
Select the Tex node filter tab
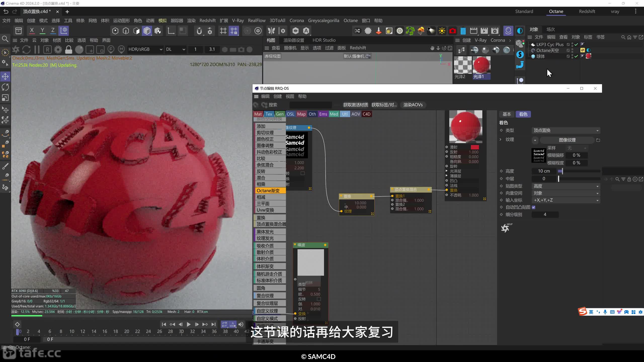pyautogui.click(x=269, y=114)
